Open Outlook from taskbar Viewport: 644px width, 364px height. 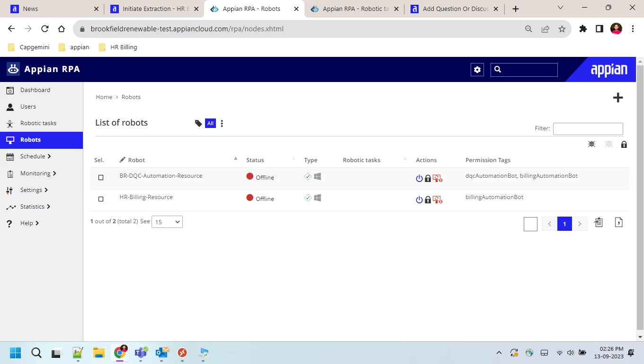click(x=162, y=353)
